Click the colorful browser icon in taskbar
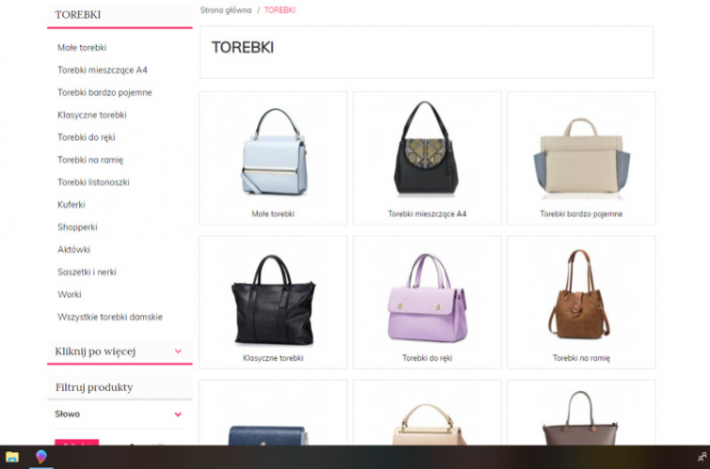Viewport: 710px width, 469px height. [41, 457]
